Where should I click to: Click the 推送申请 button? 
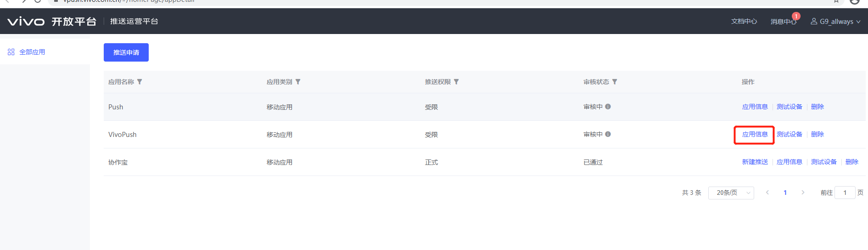[x=126, y=52]
